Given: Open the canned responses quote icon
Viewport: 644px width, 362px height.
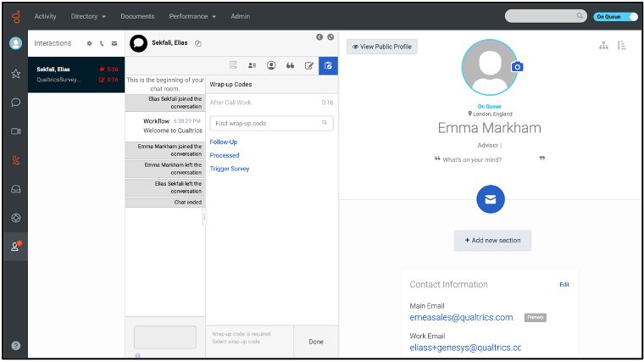Looking at the screenshot, I should click(x=290, y=65).
